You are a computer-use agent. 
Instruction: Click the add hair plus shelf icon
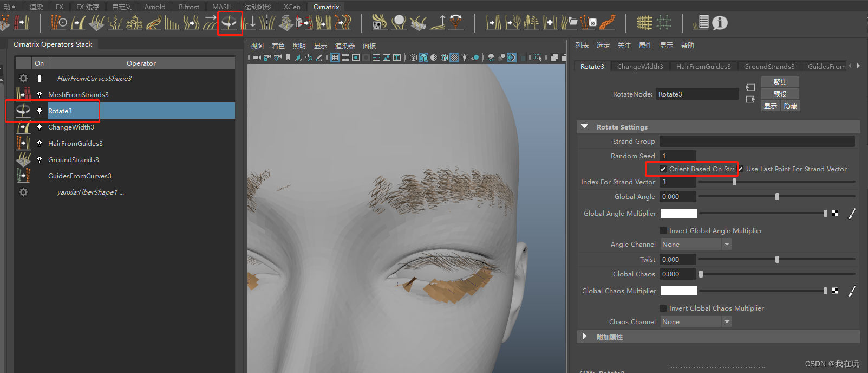550,23
